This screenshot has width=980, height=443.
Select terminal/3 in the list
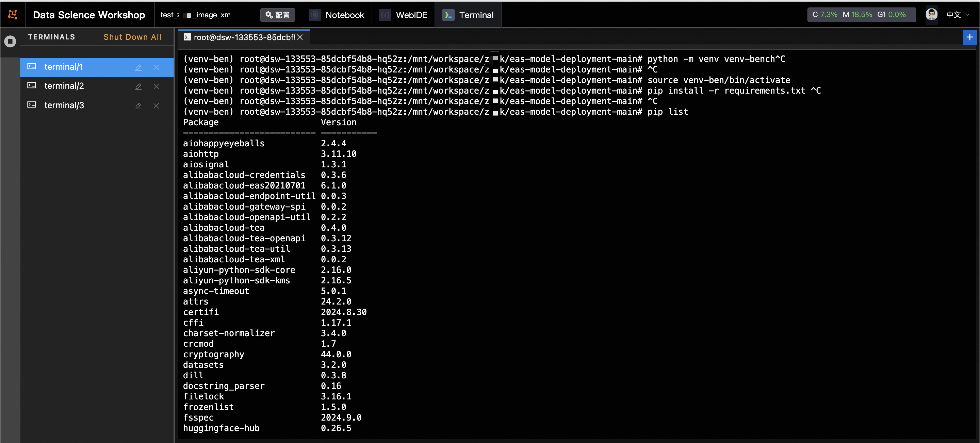97,106
